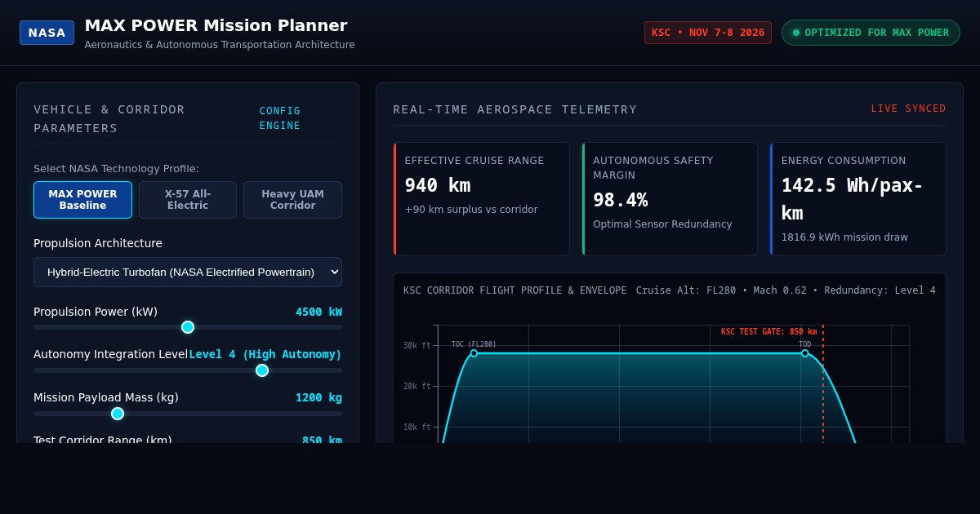Screen dimensions: 980x514
Task: Click the MAX POWER Mission Planner title
Action: pyautogui.click(x=216, y=25)
